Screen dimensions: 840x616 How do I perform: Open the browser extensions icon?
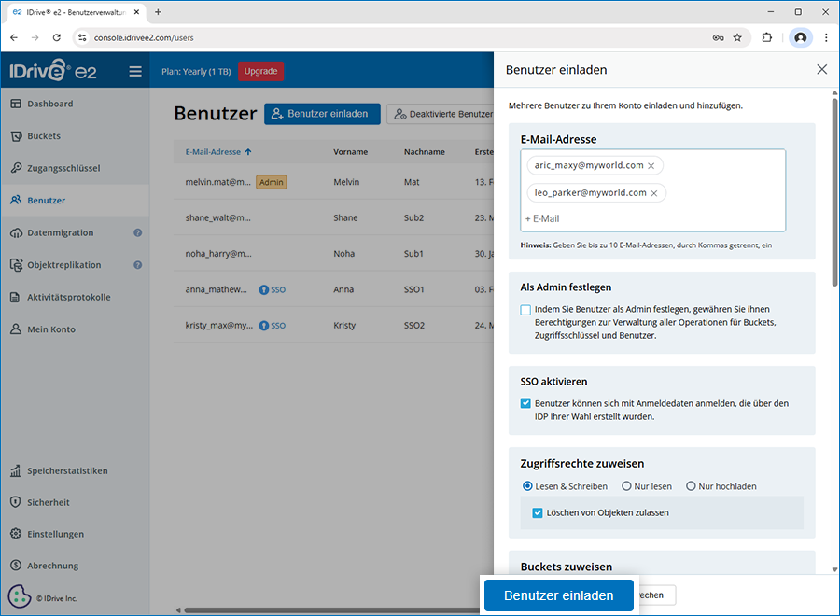tap(767, 37)
